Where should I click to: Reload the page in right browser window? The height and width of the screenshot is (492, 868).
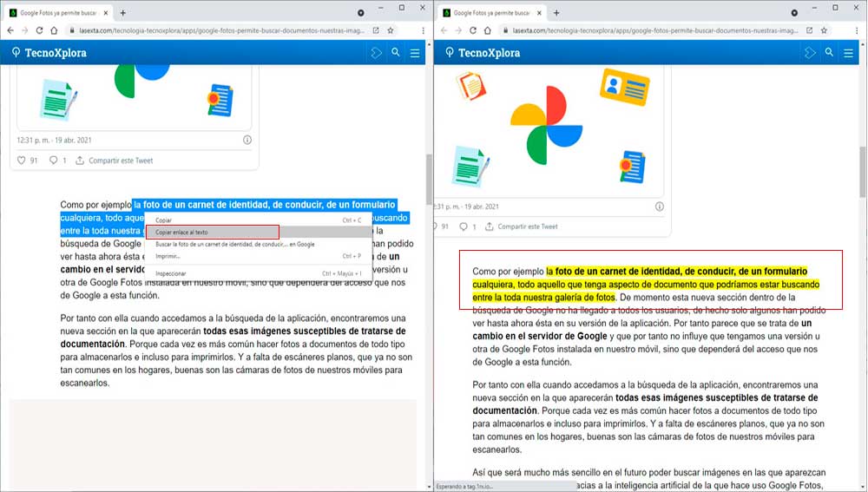tap(473, 30)
